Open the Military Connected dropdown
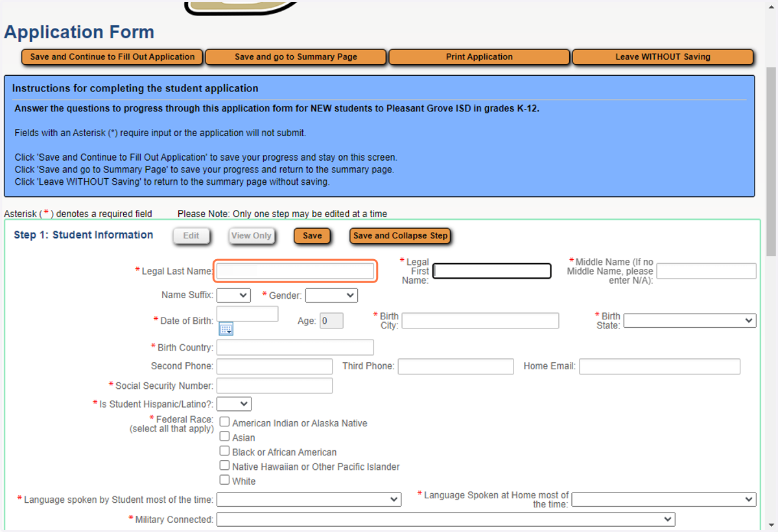 [x=445, y=520]
